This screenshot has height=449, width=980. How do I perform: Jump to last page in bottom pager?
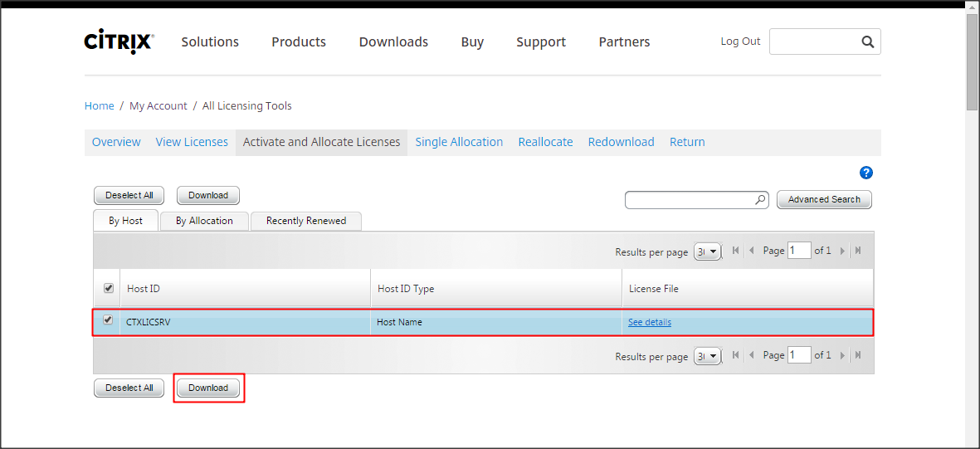(858, 355)
